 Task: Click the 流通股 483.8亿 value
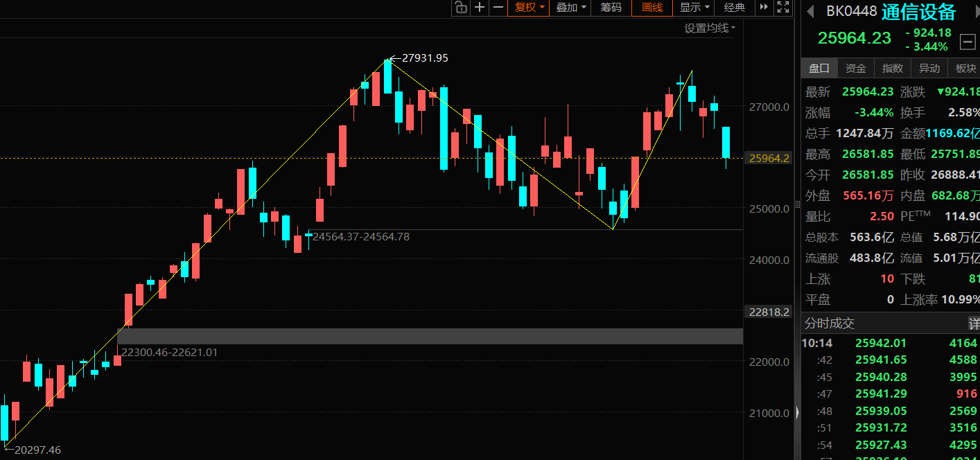872,258
